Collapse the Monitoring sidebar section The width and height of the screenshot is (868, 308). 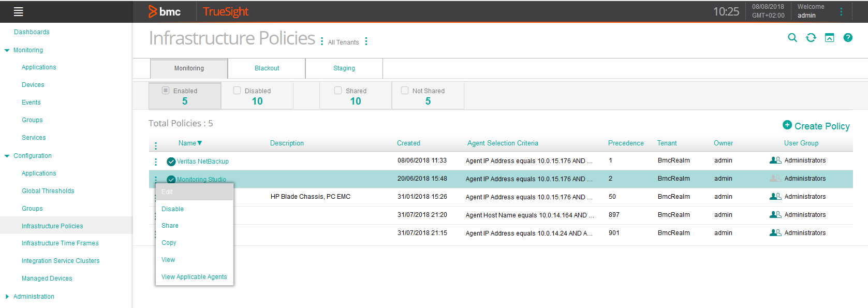click(7, 51)
